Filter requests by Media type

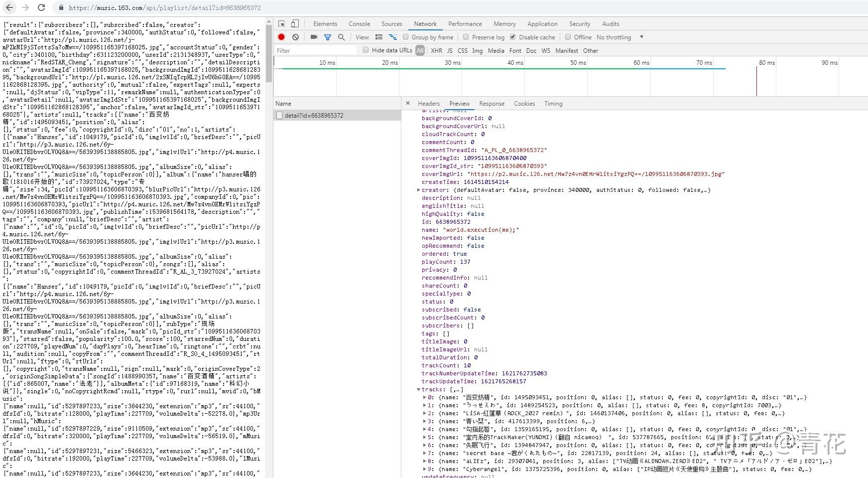496,50
